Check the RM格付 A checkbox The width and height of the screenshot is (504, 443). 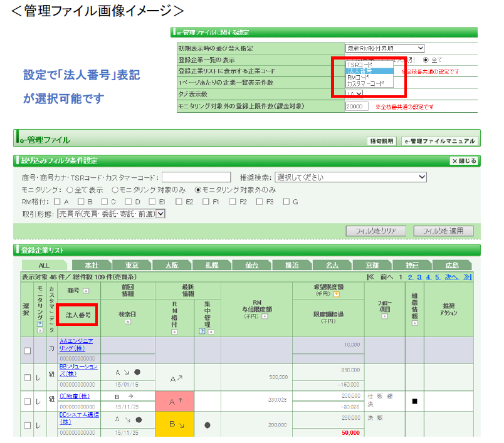coord(57,202)
